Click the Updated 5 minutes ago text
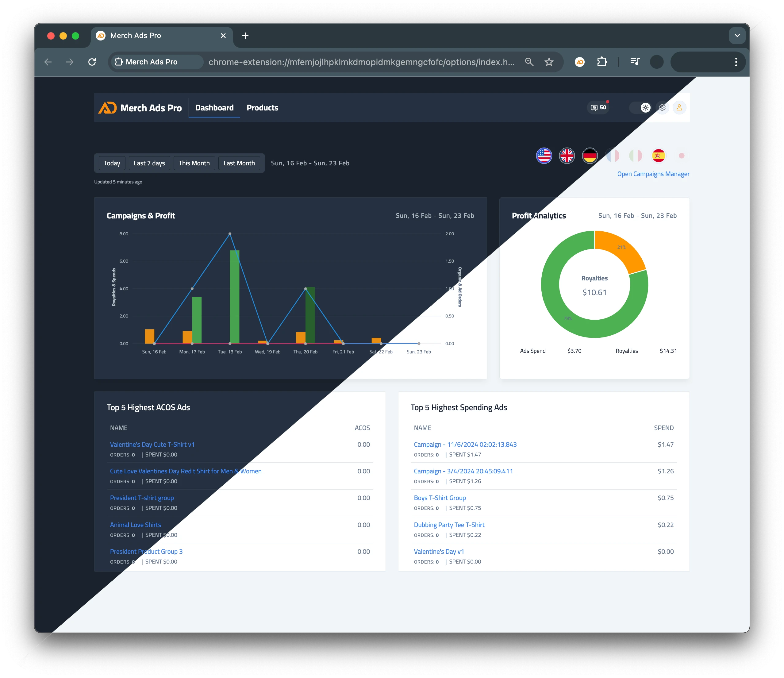Viewport: 784px width, 678px height. 118,182
